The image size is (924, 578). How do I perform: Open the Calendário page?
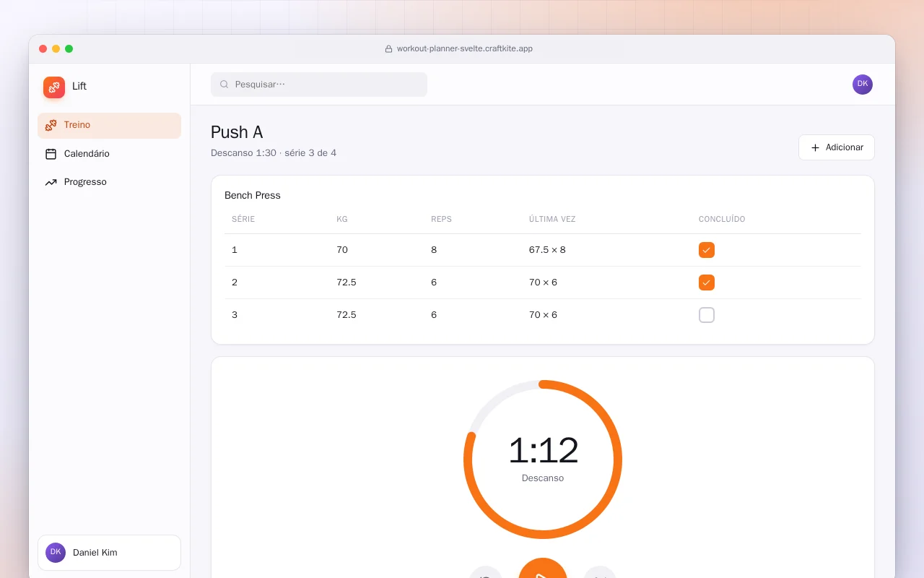pyautogui.click(x=109, y=154)
